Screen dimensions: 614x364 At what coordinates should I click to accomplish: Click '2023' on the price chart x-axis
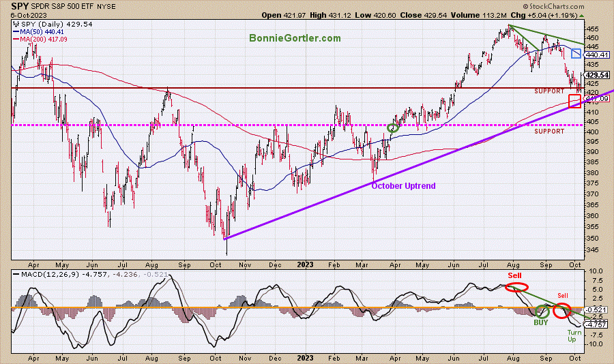click(x=305, y=264)
